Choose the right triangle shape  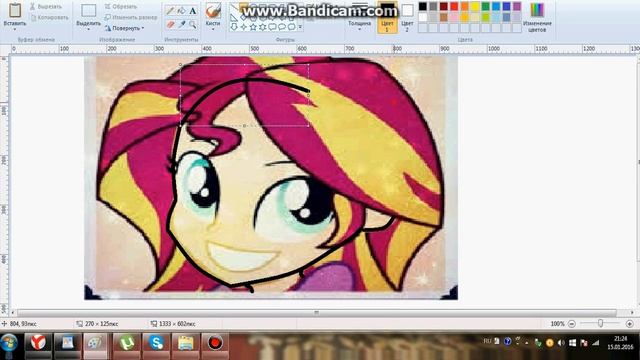pos(234,18)
